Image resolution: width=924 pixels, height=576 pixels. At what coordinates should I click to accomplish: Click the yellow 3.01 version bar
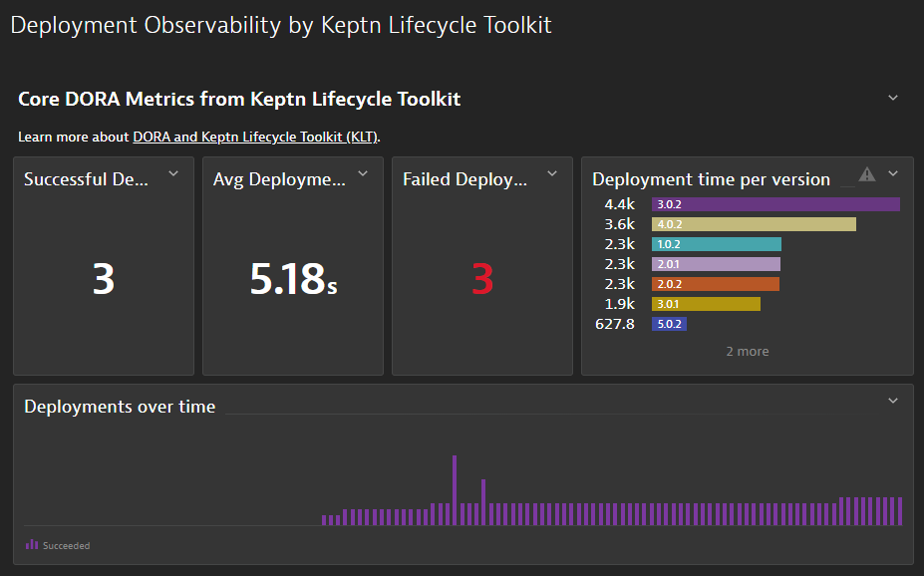click(x=706, y=304)
